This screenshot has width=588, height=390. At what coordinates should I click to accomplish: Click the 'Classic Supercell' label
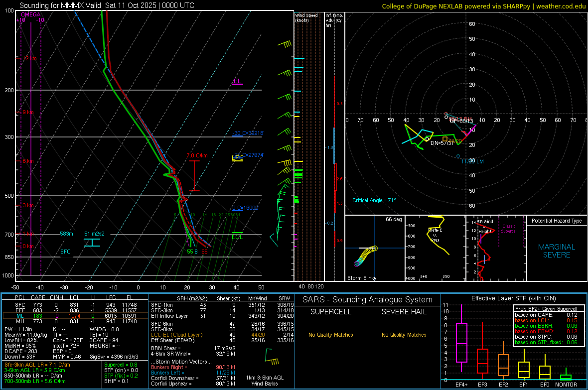coord(509,229)
